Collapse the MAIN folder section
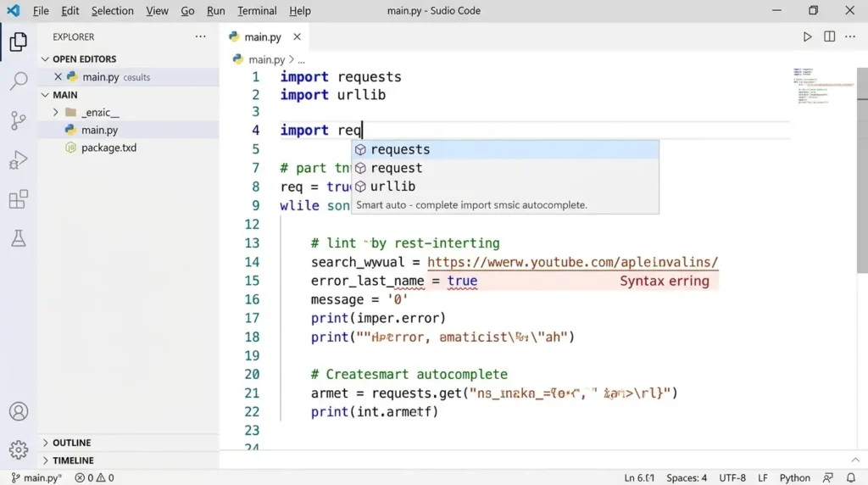The height and width of the screenshot is (485, 868). point(46,95)
